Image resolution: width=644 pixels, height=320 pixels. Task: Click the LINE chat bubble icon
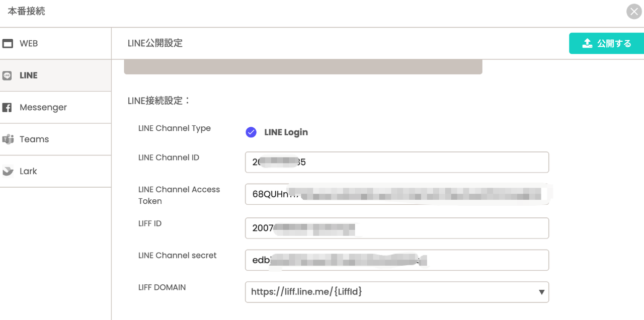pyautogui.click(x=7, y=75)
